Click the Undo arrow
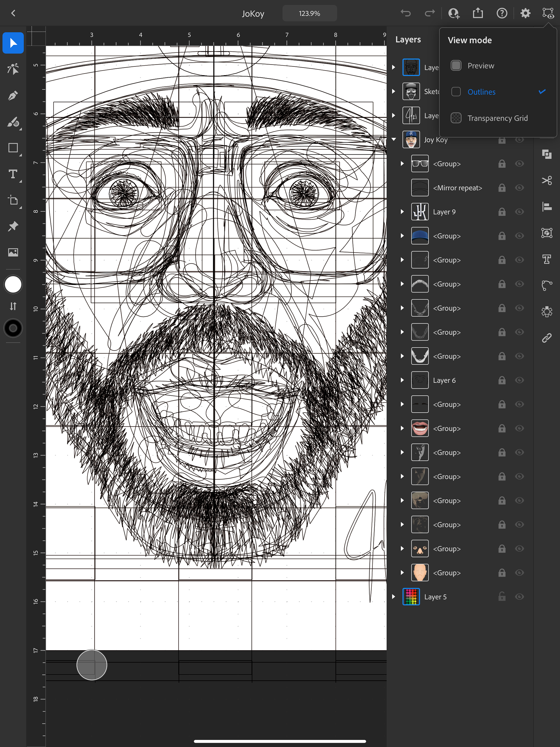Image resolution: width=560 pixels, height=747 pixels. [x=406, y=13]
